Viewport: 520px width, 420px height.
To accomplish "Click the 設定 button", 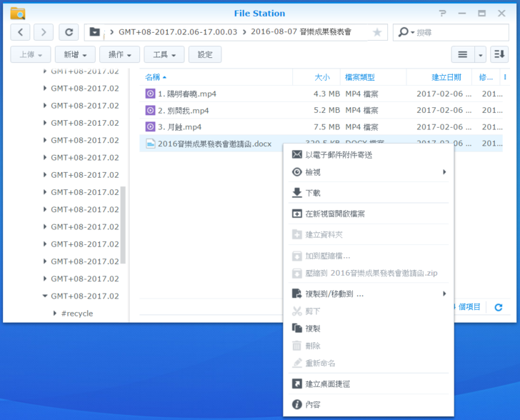I will (x=205, y=54).
